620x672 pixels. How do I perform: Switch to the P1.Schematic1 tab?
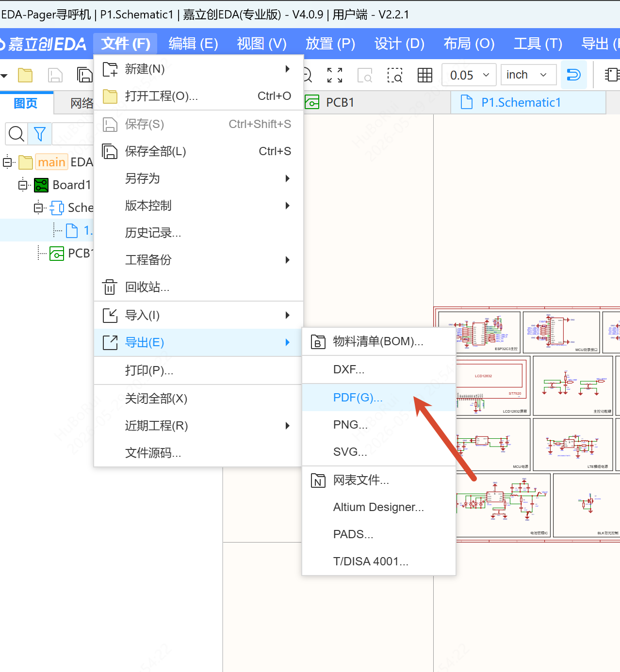tap(528, 102)
